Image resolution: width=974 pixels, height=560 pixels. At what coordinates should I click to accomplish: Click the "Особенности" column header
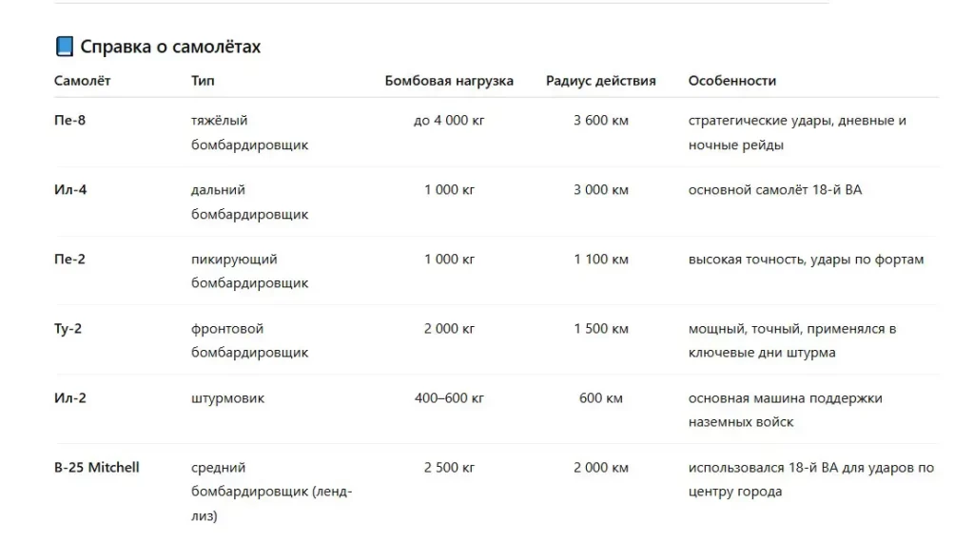pos(731,81)
